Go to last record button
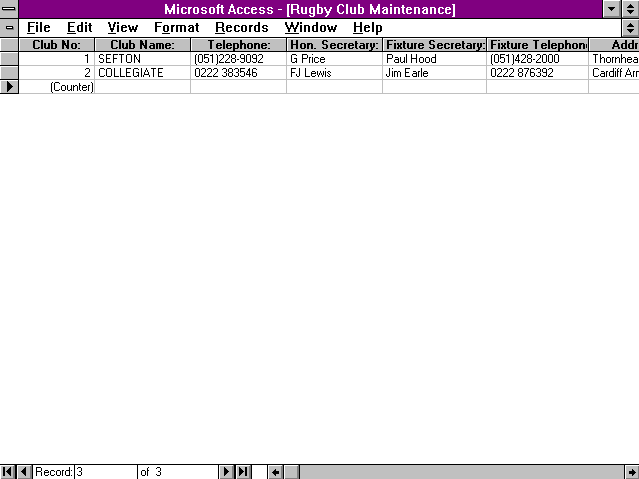Image resolution: width=639 pixels, height=479 pixels. tap(243, 472)
